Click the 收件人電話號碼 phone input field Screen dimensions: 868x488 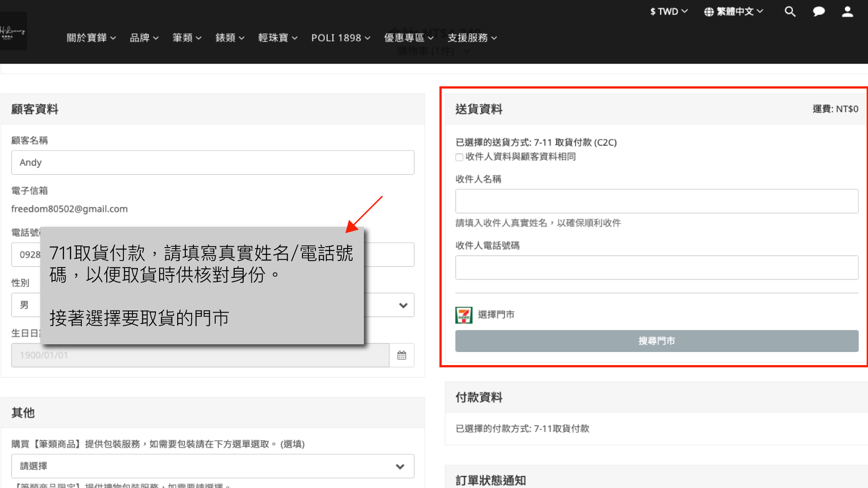coord(656,268)
